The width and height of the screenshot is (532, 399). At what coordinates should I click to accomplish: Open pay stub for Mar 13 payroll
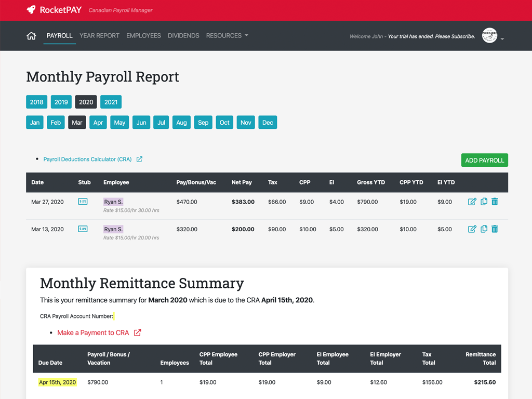coord(83,229)
